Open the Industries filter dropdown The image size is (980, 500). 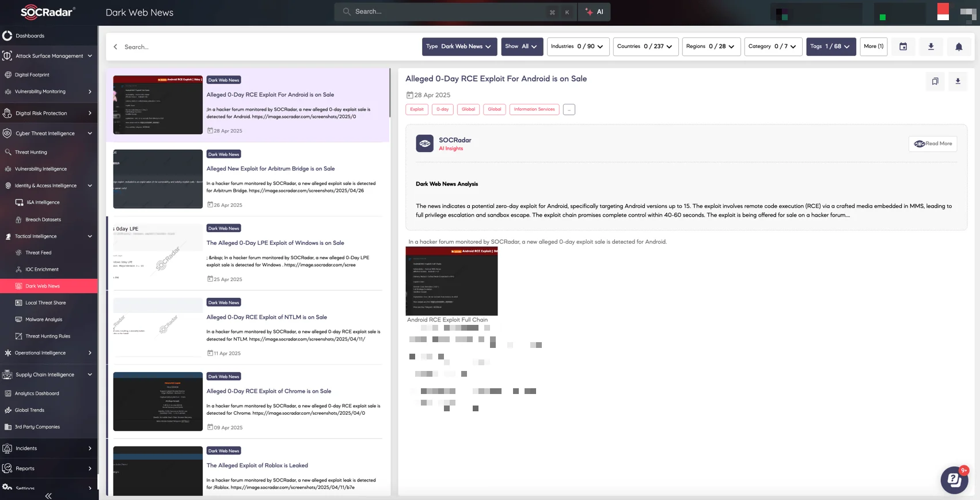578,47
